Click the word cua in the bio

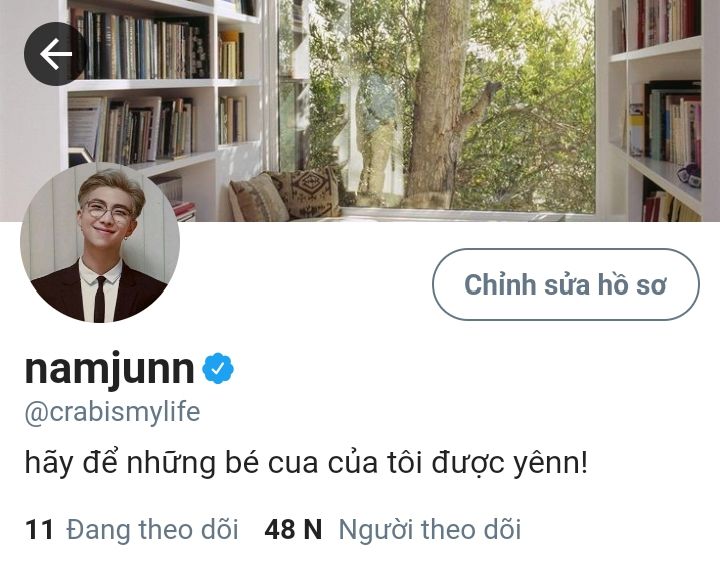293,464
